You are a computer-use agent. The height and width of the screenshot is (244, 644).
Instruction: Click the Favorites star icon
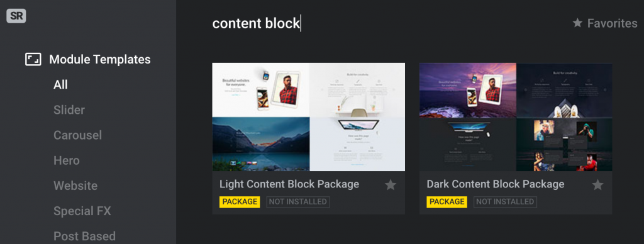(577, 23)
